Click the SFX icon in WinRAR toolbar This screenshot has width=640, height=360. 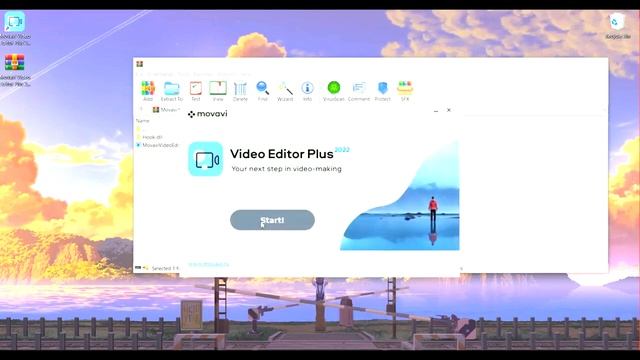[x=405, y=91]
